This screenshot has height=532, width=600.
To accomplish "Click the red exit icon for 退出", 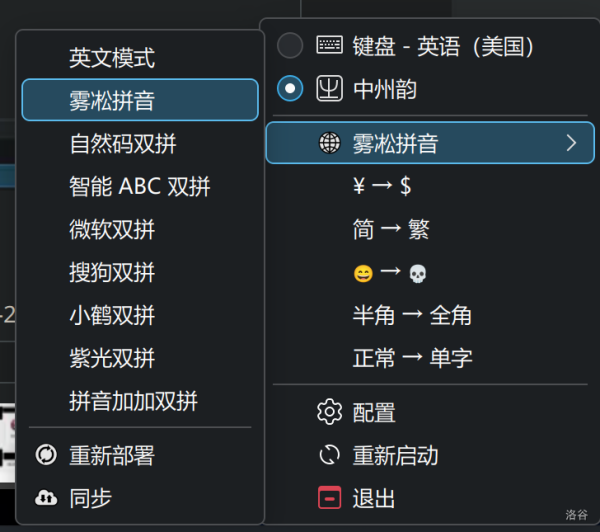I will pos(329,498).
